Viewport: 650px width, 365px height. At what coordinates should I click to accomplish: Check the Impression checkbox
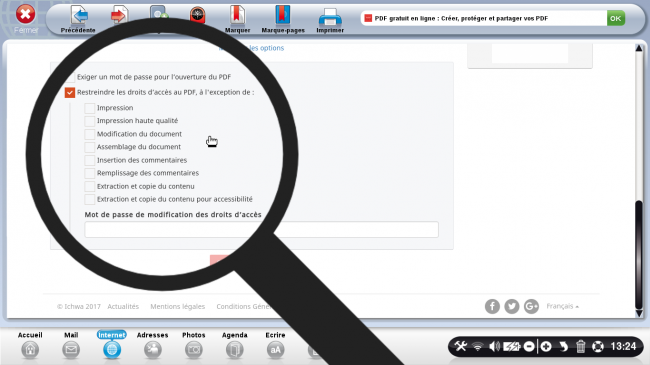coord(90,108)
